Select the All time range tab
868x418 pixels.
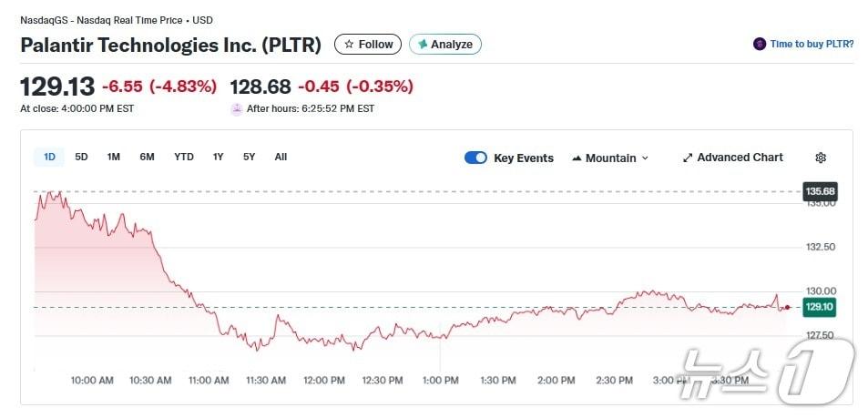coord(281,157)
